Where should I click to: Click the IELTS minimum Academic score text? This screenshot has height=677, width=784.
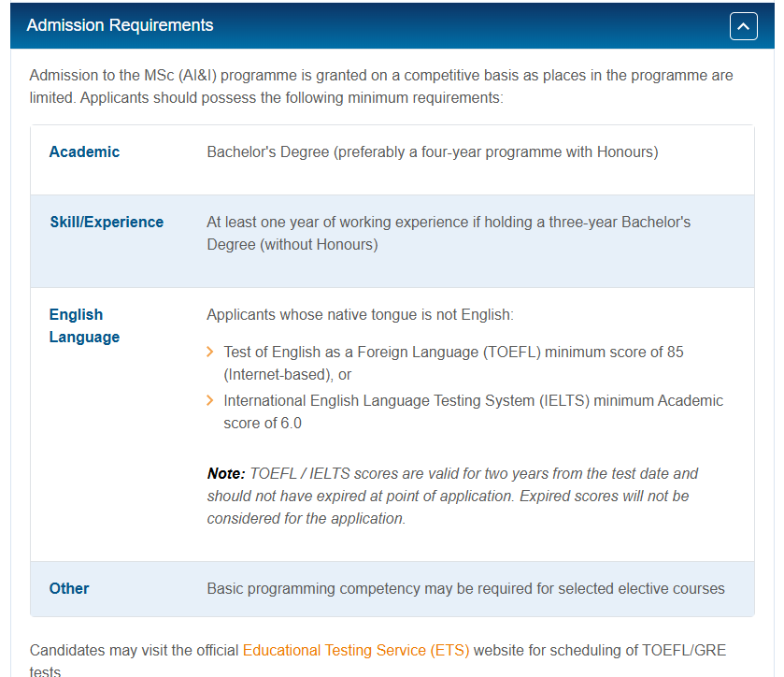pos(473,401)
